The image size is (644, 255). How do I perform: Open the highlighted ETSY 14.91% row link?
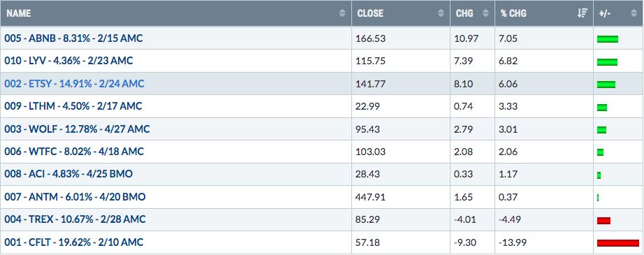tap(74, 84)
